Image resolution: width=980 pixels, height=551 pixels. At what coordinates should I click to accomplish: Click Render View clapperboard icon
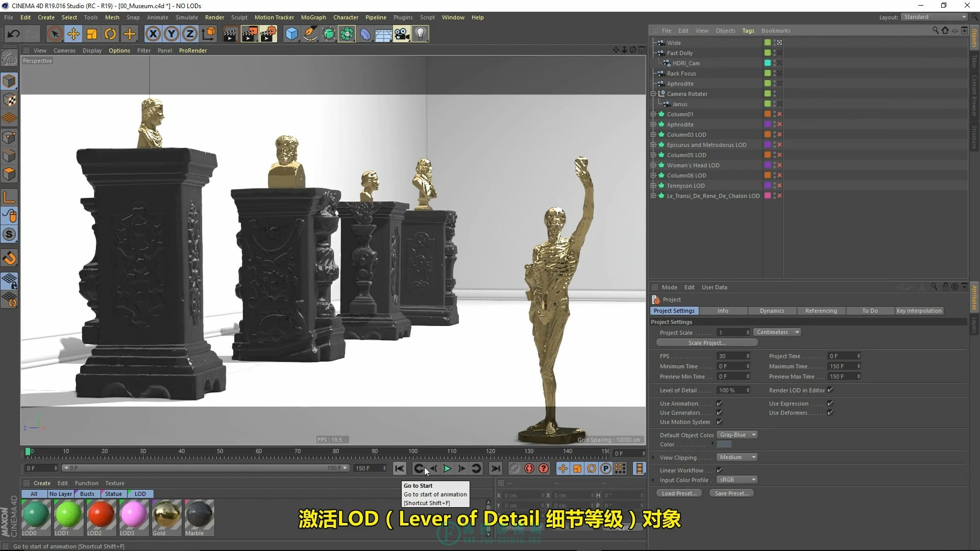click(230, 34)
